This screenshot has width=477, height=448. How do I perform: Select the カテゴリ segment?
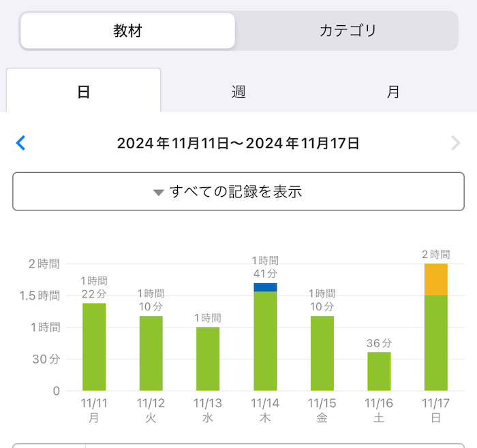(x=348, y=31)
